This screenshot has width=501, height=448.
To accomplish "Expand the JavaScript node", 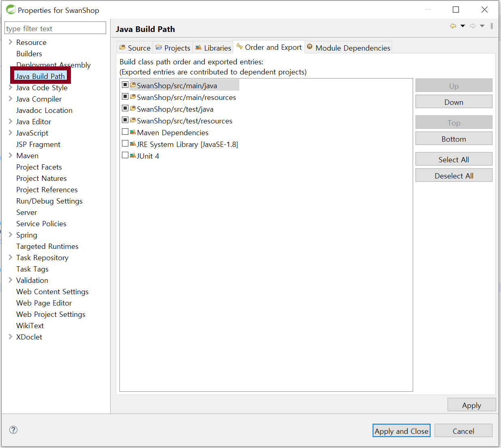I will (10, 133).
